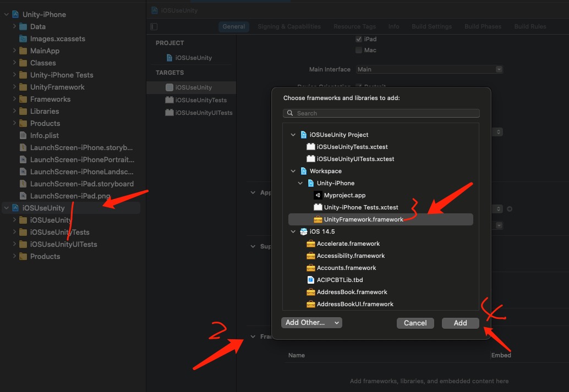Switch to the Info tab
This screenshot has width=569, height=392.
(x=393, y=26)
